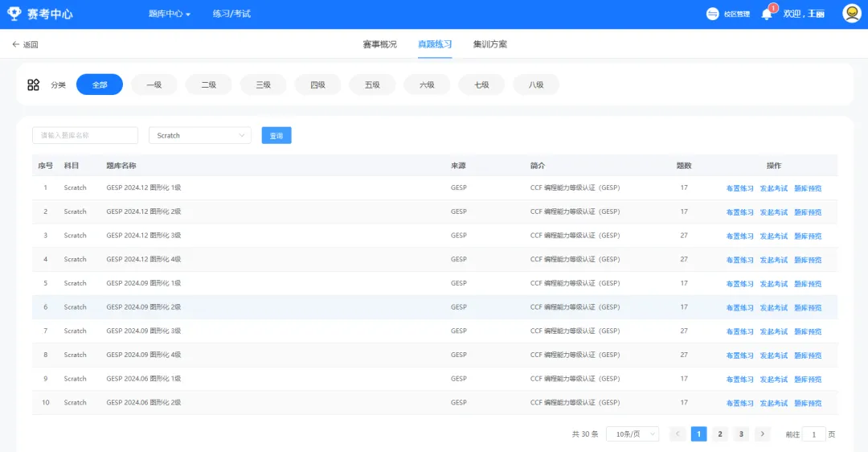Open the user avatar menu
868x452 pixels.
(x=851, y=14)
